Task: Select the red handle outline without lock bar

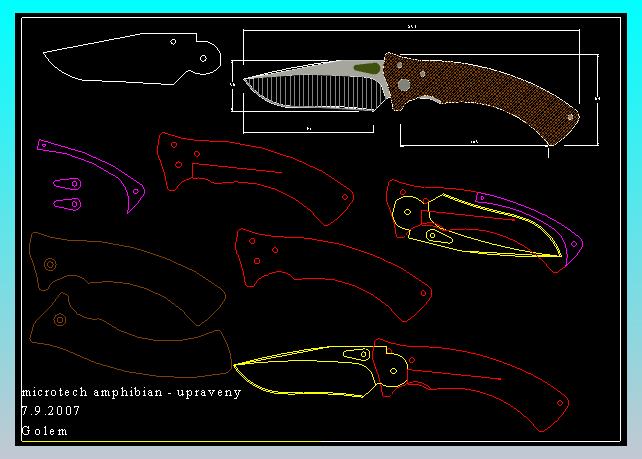Action: [x=333, y=275]
